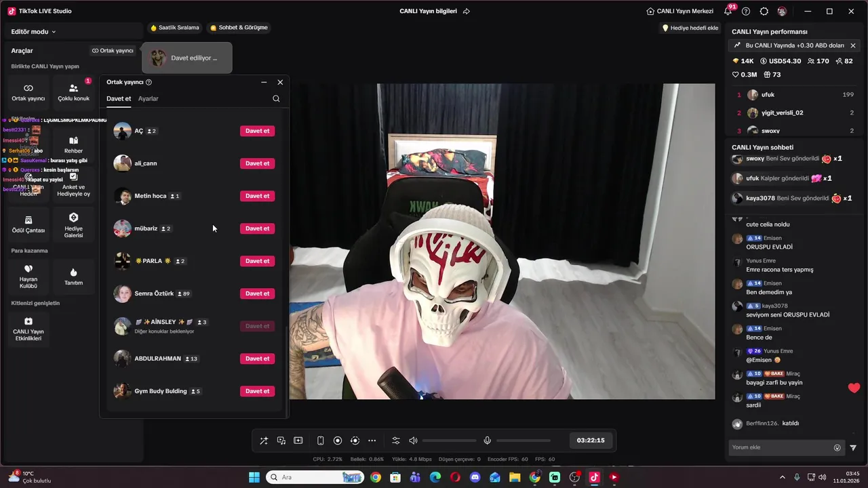This screenshot has height=488, width=868.
Task: Open the Çoklu konuk tool
Action: [x=73, y=93]
